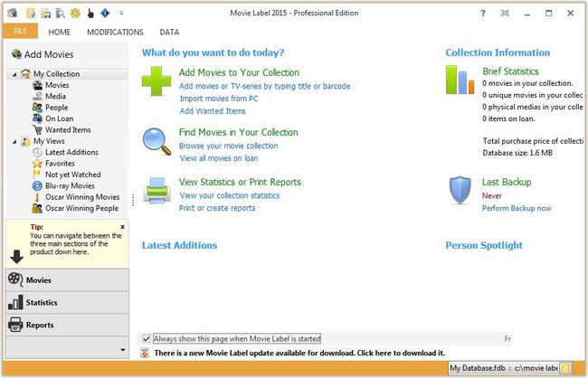Open Wanted Items in the tree
Viewport: 588px width, 378px height.
[x=62, y=129]
